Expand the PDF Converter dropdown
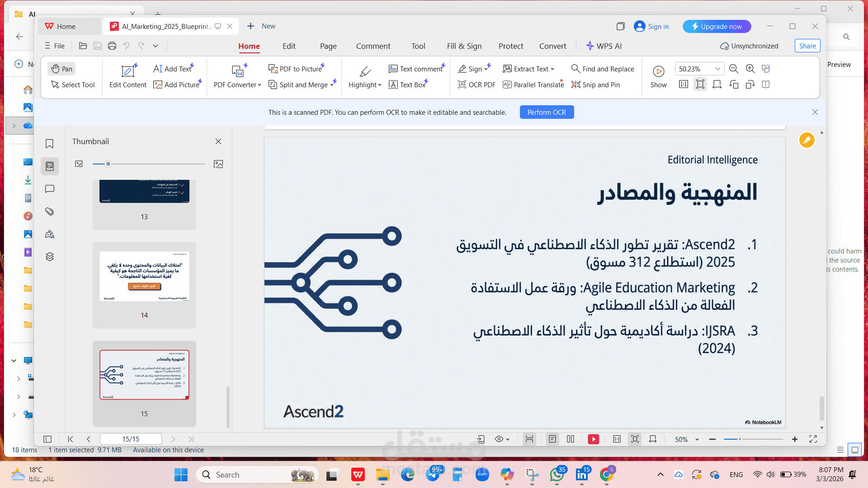Image resolution: width=868 pixels, height=488 pixels. coord(259,85)
